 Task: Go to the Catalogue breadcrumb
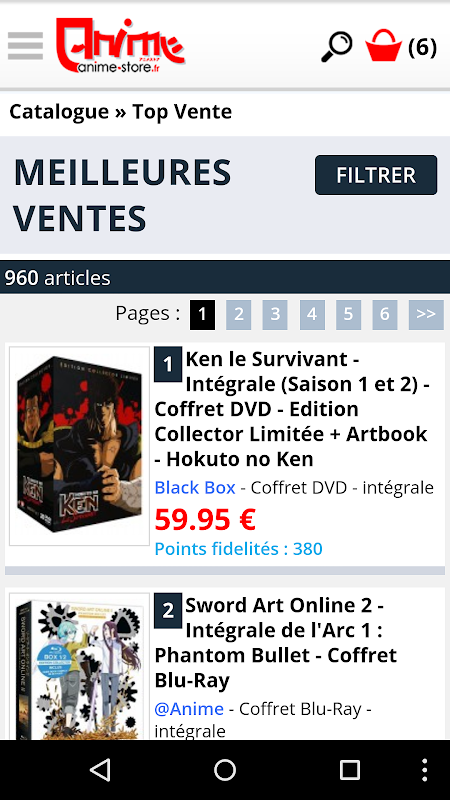[59, 112]
